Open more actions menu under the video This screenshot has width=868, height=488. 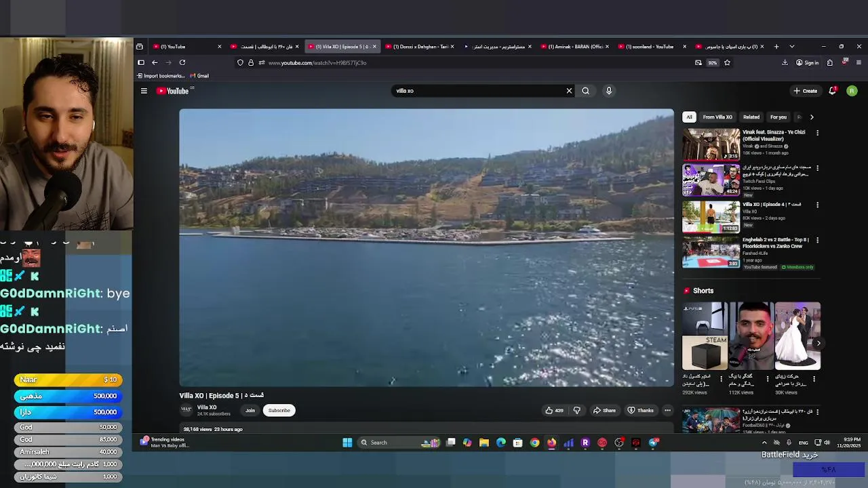tap(667, 410)
